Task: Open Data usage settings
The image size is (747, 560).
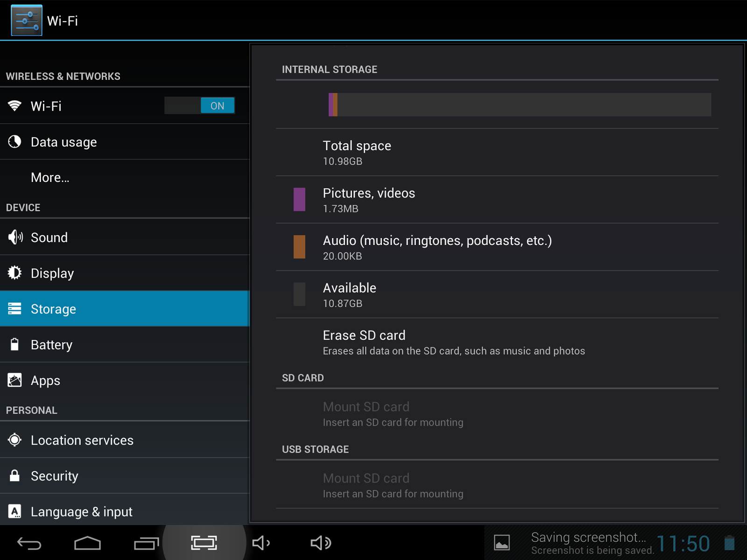Action: tap(125, 142)
